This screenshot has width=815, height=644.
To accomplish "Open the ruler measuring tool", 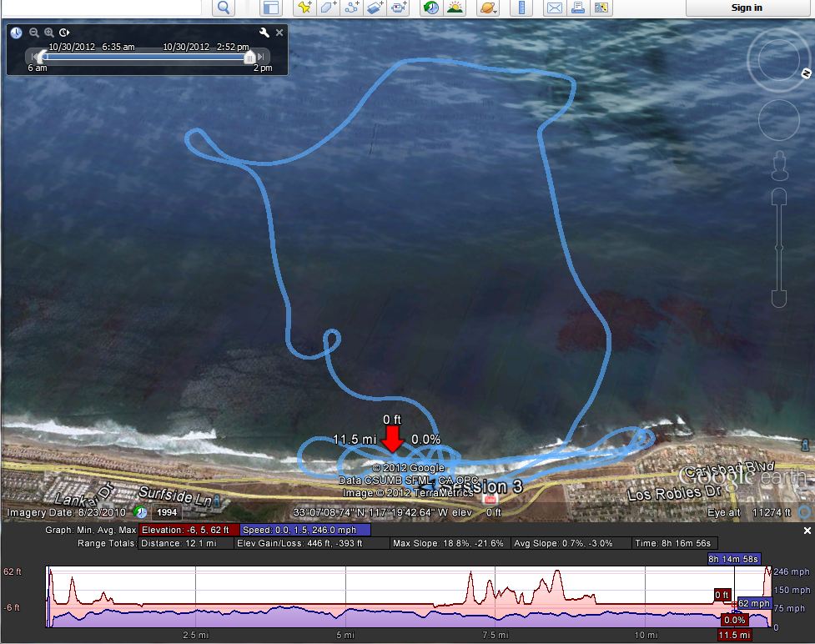I will pyautogui.click(x=521, y=8).
